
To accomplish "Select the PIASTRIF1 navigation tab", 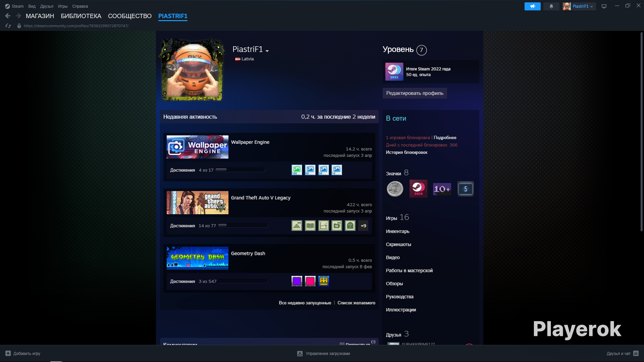I will [173, 16].
